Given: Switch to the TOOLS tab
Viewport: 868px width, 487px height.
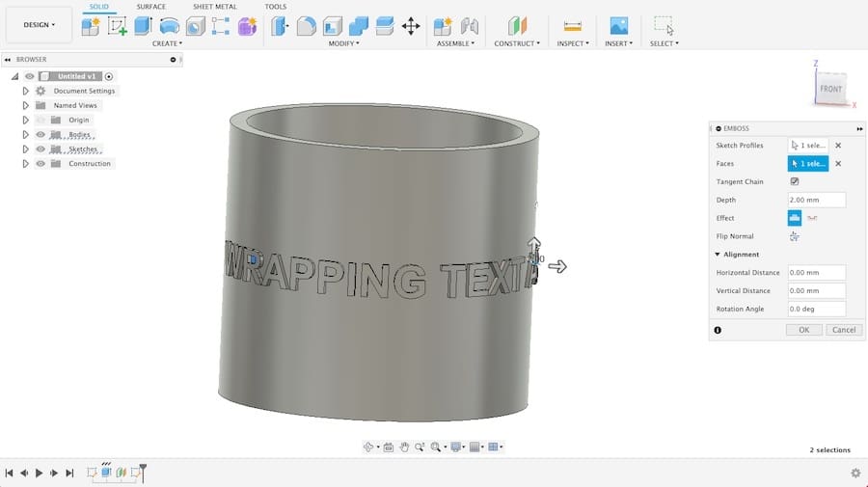Looking at the screenshot, I should pos(276,7).
